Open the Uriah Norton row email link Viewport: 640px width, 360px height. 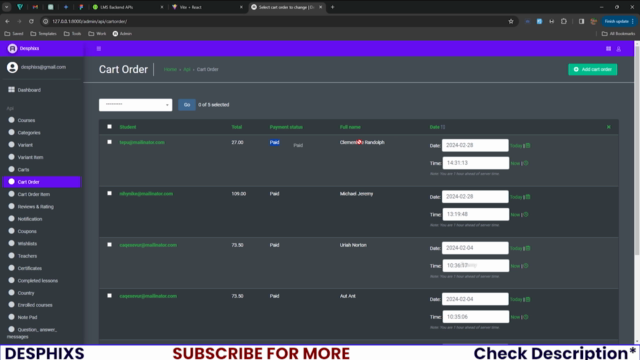tap(148, 245)
